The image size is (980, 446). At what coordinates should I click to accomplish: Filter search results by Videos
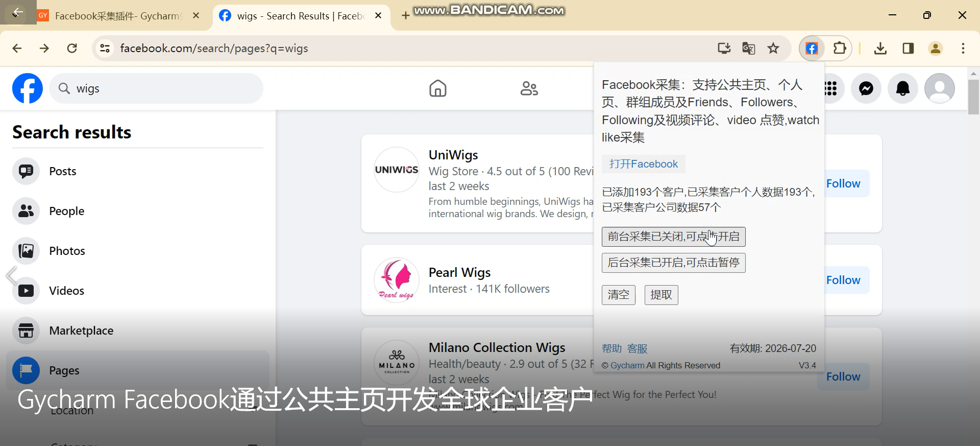(x=138, y=291)
